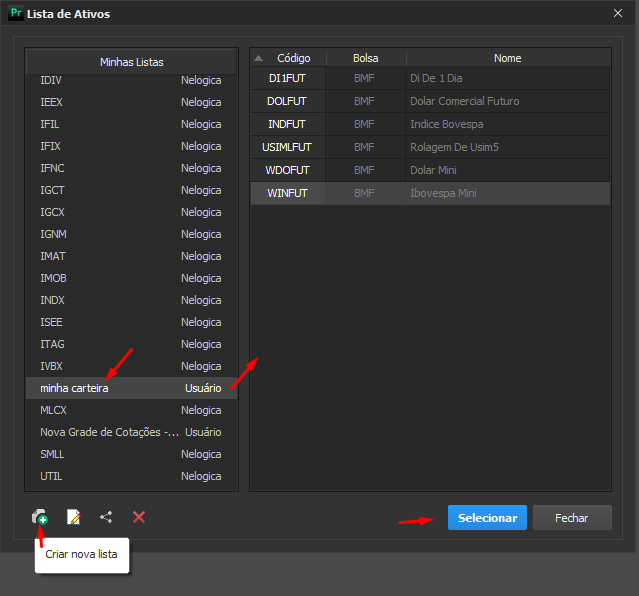Click the Nome column header
639x596 pixels.
(507, 58)
